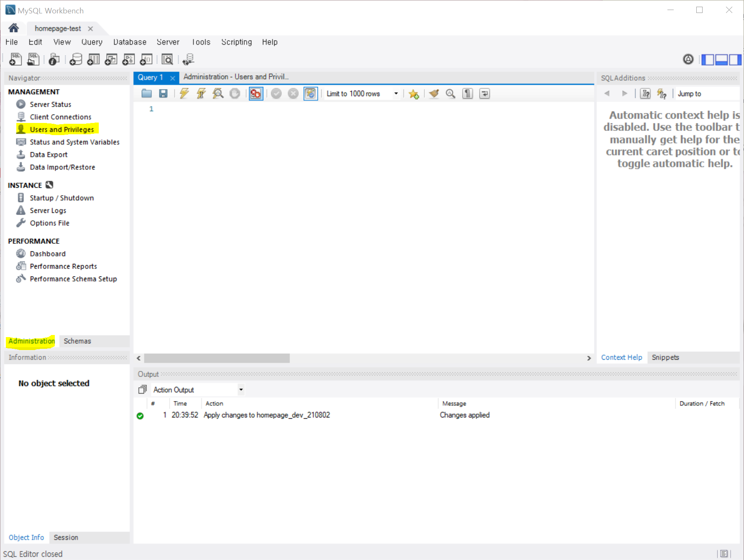Open the Server menu

168,42
